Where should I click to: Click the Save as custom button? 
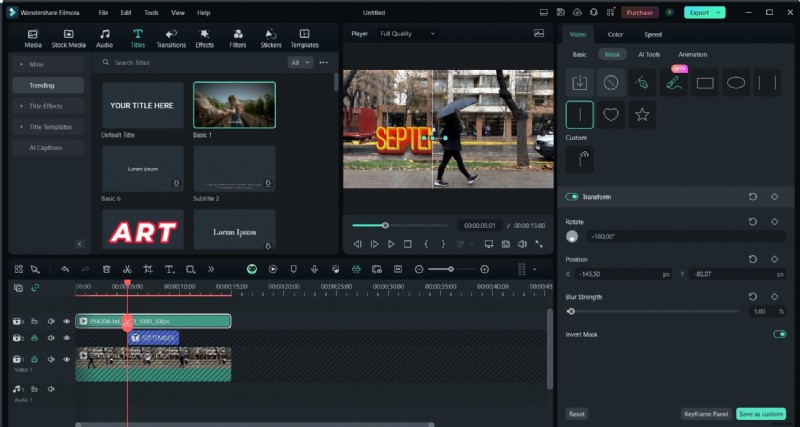[761, 413]
